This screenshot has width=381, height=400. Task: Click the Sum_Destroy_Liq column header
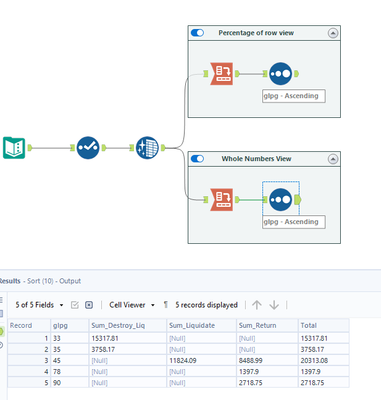[x=128, y=325]
